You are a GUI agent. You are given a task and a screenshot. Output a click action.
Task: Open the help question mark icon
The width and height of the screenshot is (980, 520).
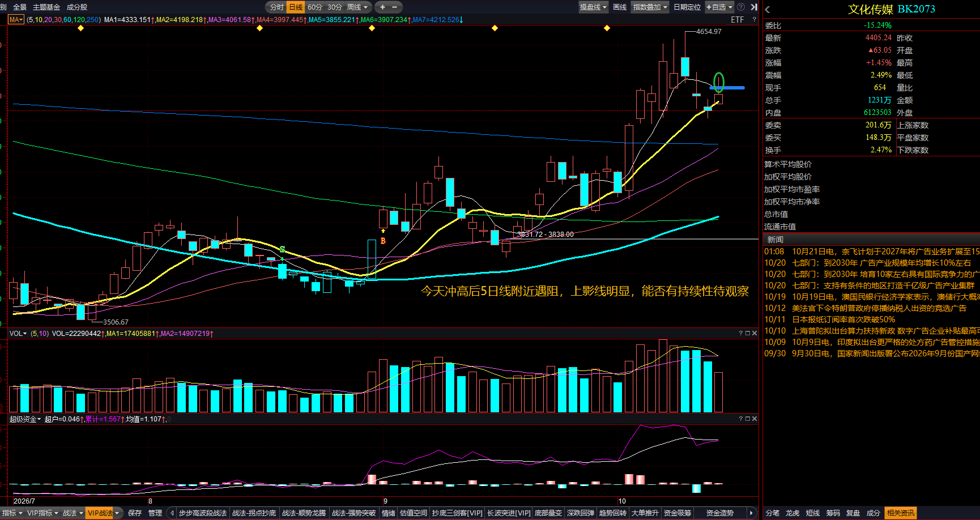(741, 7)
